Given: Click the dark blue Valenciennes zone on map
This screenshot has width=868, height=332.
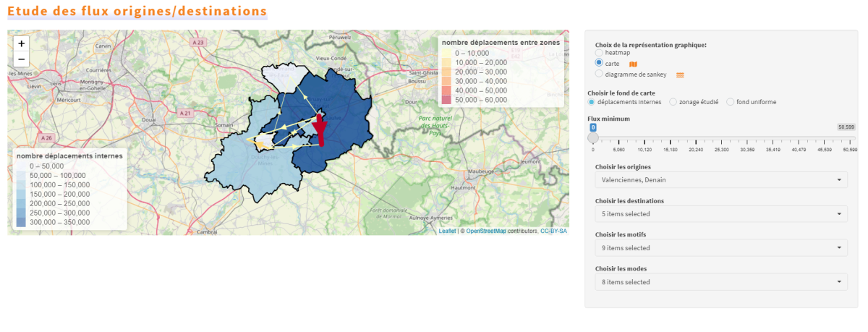Looking at the screenshot, I should tap(347, 108).
